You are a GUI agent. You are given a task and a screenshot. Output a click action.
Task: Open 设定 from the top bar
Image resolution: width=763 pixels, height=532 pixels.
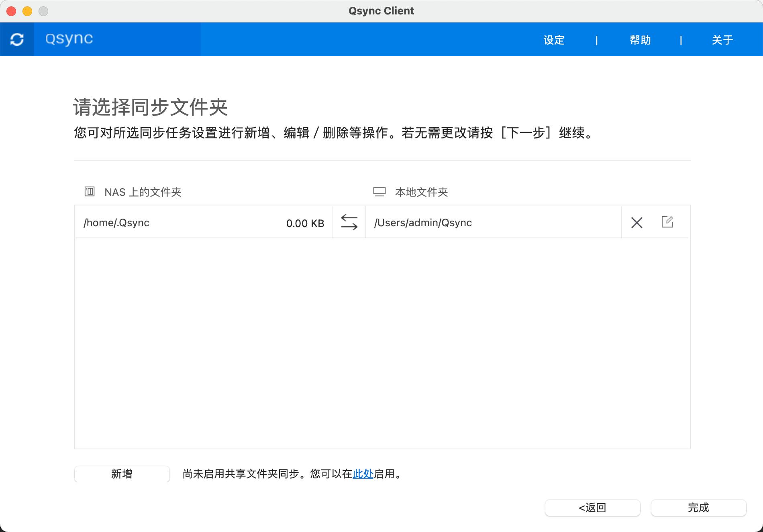click(553, 40)
